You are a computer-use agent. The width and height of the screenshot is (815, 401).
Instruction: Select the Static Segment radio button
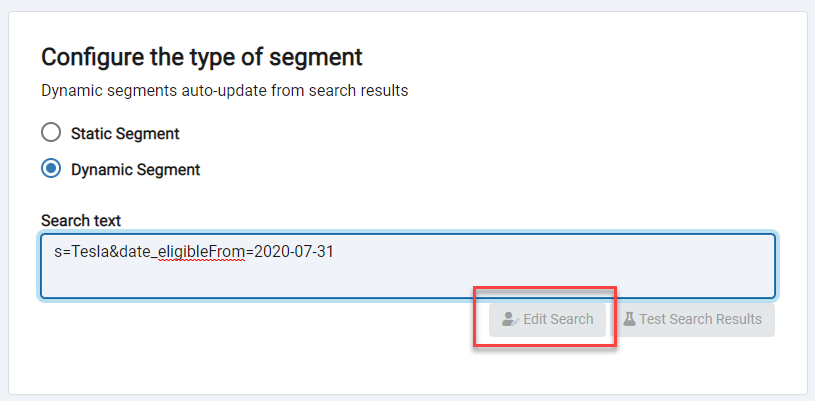click(x=51, y=133)
